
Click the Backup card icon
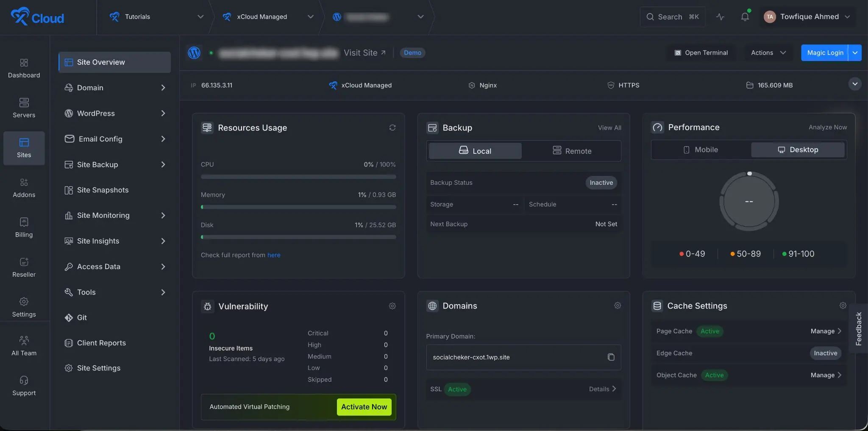tap(432, 128)
